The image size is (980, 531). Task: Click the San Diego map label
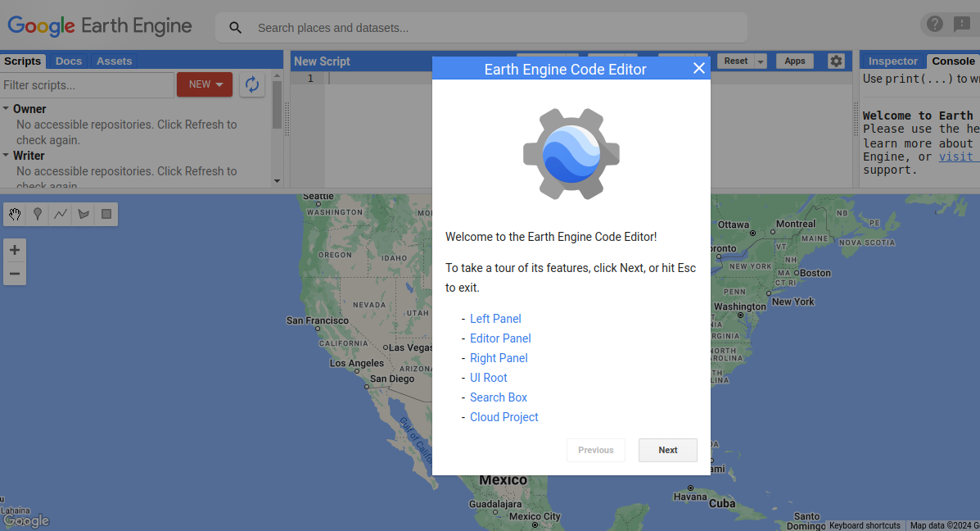392,379
